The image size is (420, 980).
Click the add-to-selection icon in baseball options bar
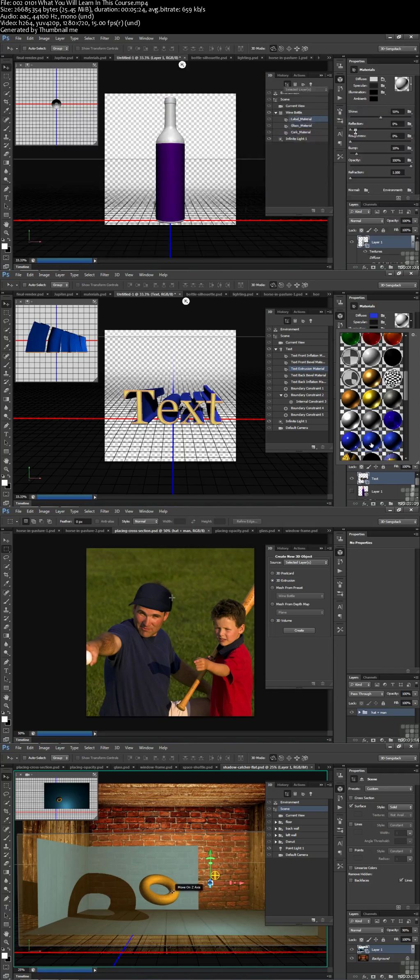coord(34,521)
